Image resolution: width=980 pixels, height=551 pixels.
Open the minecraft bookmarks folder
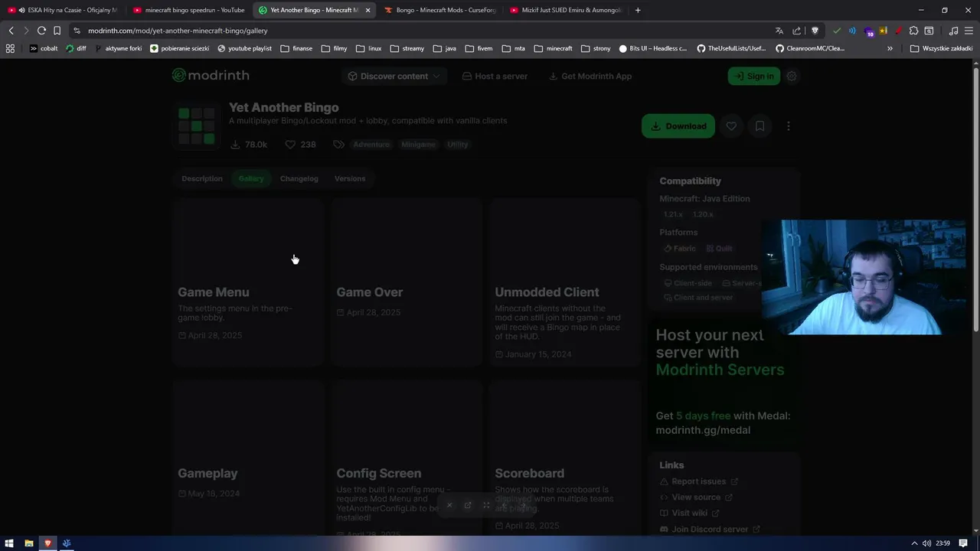553,48
